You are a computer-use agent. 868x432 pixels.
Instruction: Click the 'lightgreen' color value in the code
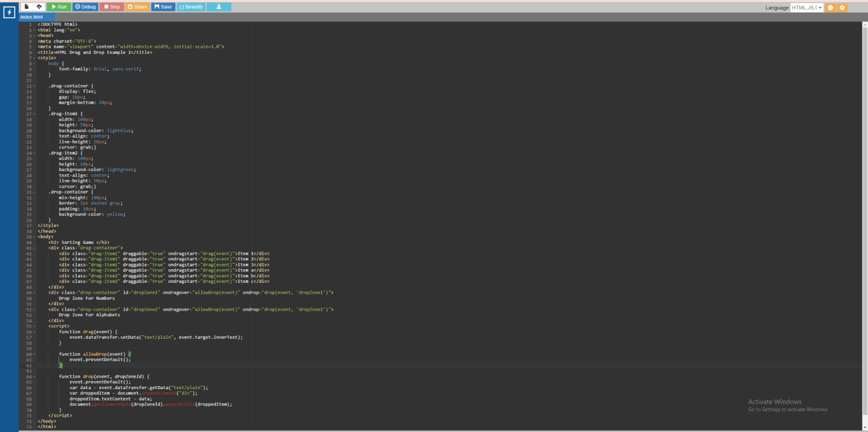pyautogui.click(x=120, y=170)
